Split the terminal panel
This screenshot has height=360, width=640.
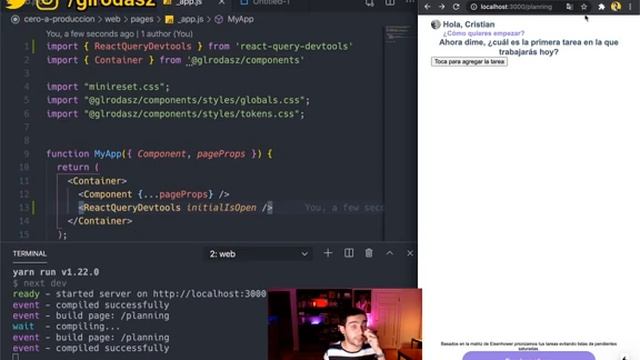pyautogui.click(x=349, y=253)
